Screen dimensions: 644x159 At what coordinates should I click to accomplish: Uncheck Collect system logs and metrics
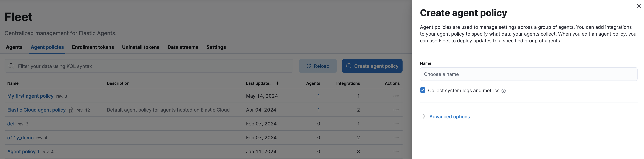coord(423,90)
